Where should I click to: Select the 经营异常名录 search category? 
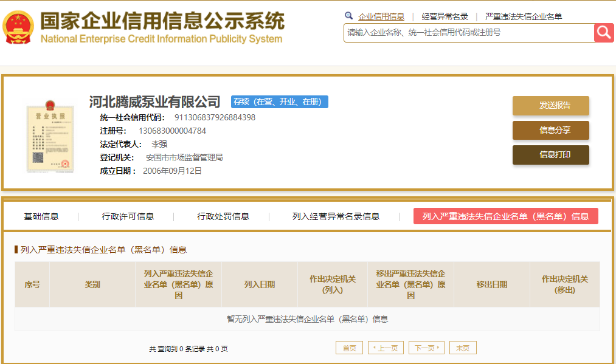[x=445, y=16]
